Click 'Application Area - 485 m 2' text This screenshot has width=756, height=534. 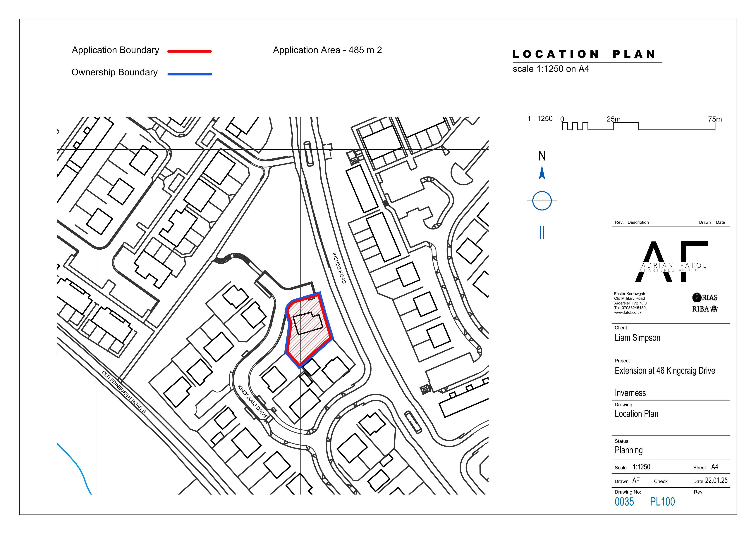(x=327, y=50)
